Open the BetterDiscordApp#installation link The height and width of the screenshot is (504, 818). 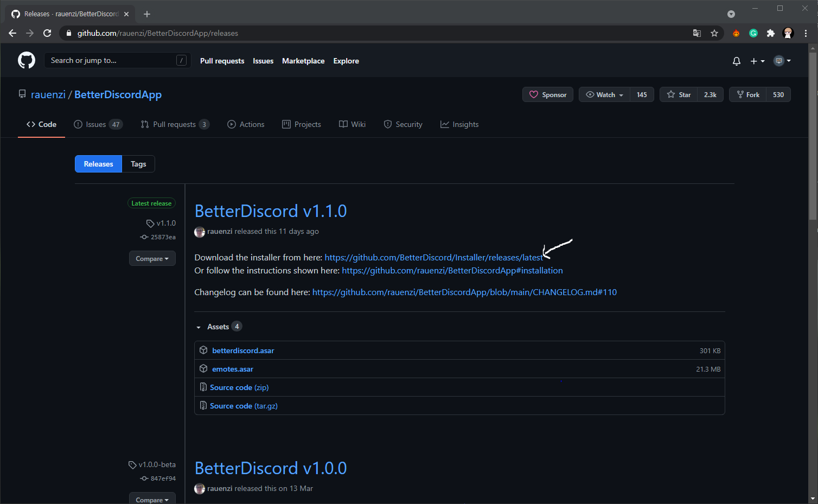452,270
